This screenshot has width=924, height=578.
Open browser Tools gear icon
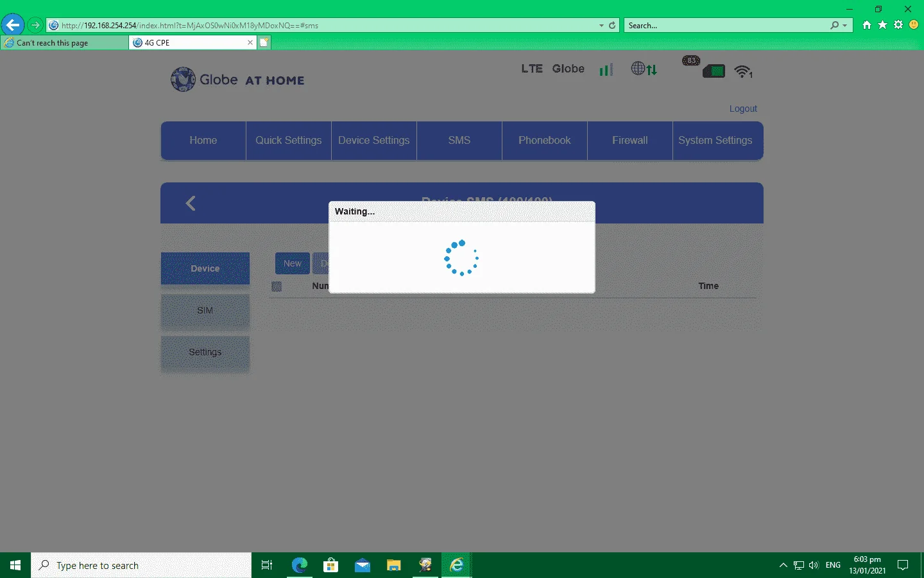pyautogui.click(x=898, y=25)
